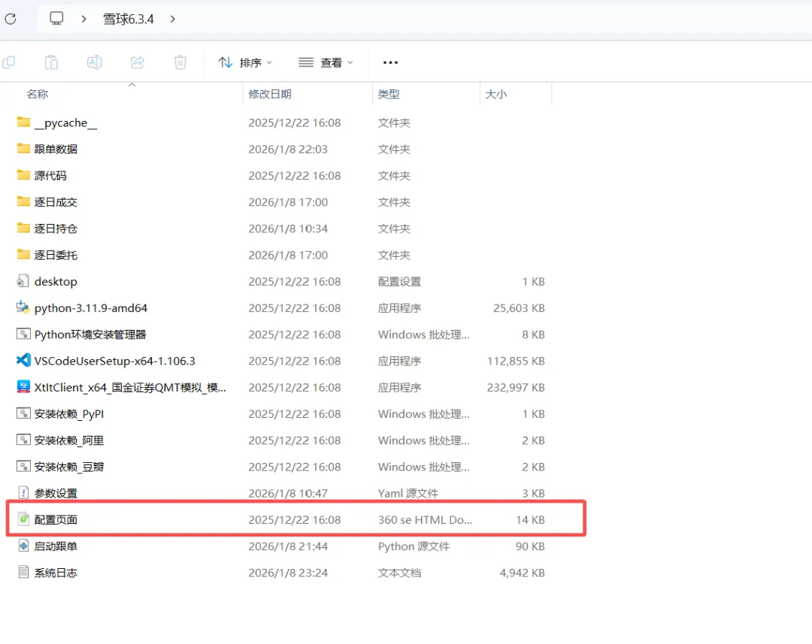This screenshot has width=812, height=644.
Task: Click the file name __pycache__
Action: point(65,123)
